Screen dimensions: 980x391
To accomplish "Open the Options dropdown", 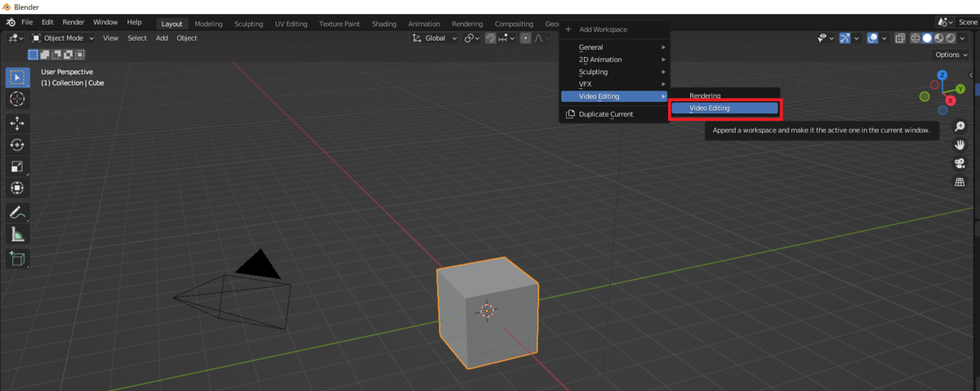I will [x=951, y=55].
